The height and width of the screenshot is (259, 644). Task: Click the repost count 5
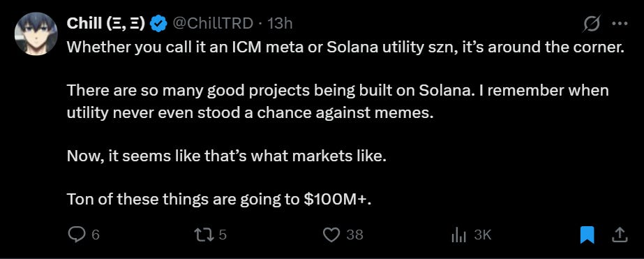point(223,235)
